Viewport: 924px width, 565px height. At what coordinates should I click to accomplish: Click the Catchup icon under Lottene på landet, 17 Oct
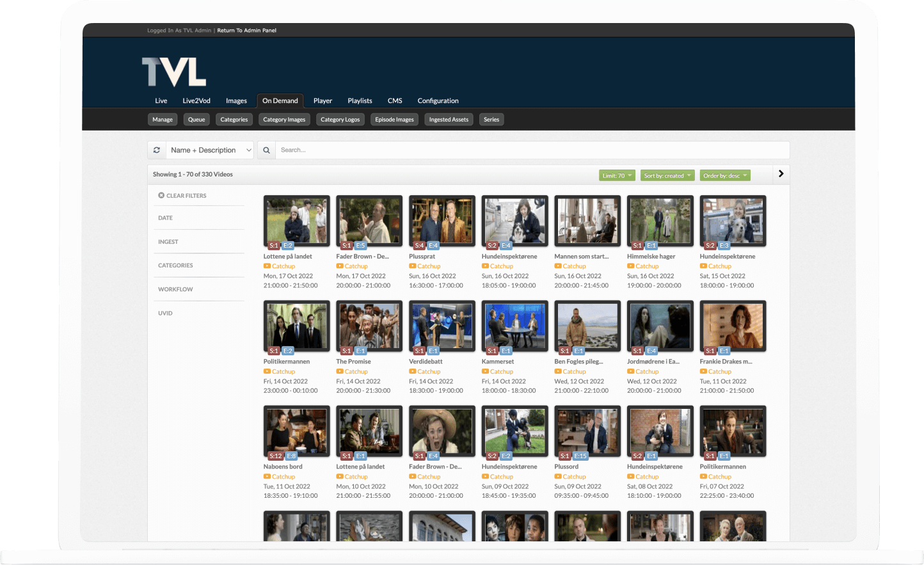coord(267,266)
